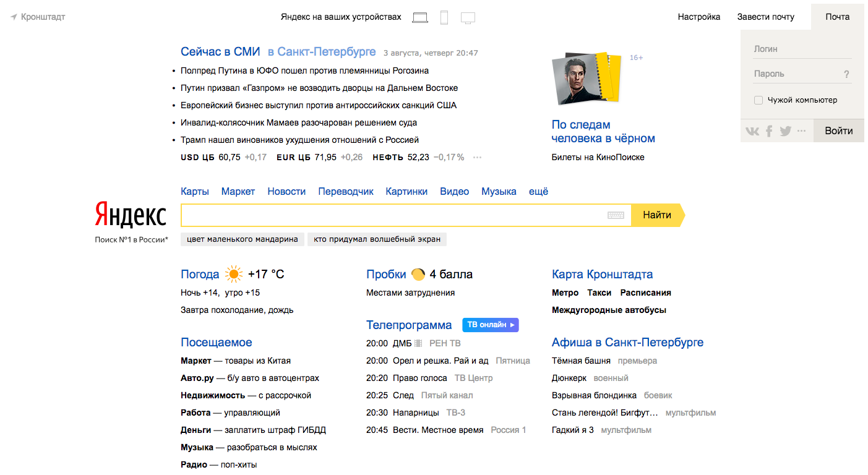This screenshot has width=868, height=475.
Task: Focus the Логин input field
Action: coord(802,49)
